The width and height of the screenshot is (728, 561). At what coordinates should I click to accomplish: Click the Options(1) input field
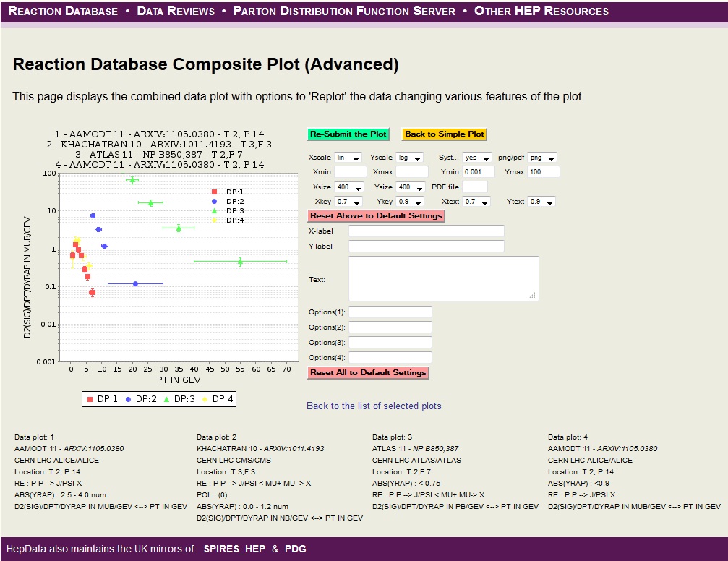[390, 312]
